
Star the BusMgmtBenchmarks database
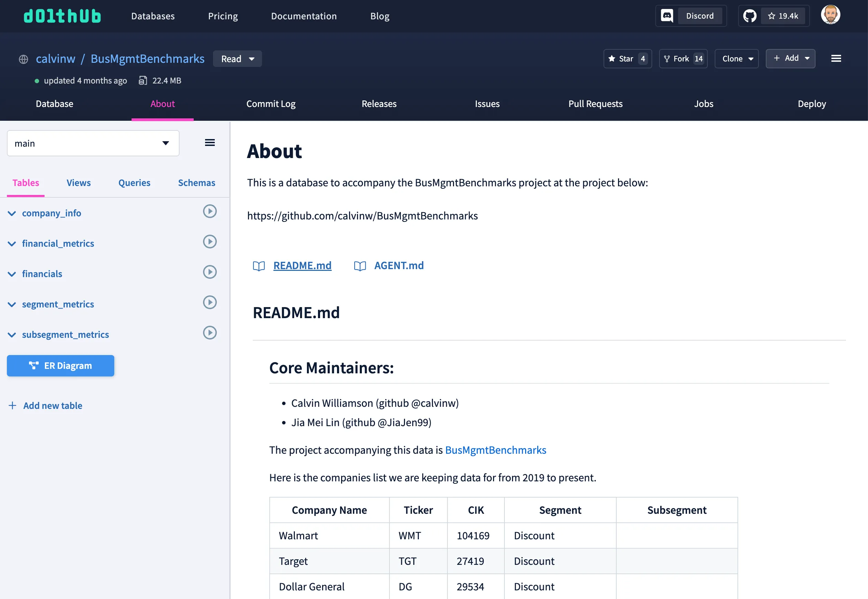pos(627,59)
